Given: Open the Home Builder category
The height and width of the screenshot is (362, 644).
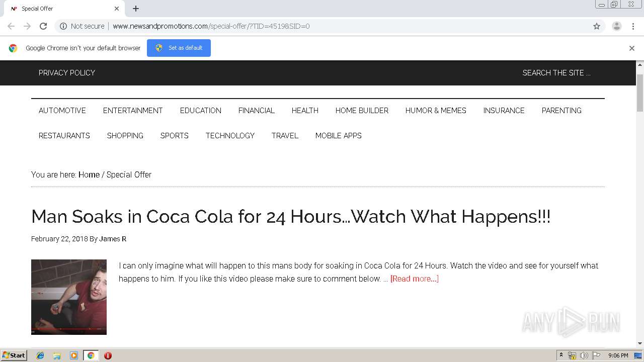Looking at the screenshot, I should click(362, 111).
